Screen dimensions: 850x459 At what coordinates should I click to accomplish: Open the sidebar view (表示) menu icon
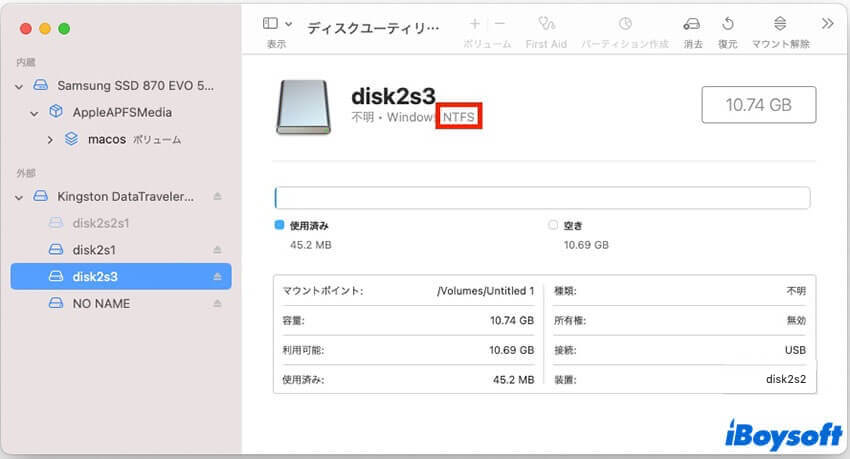coord(270,23)
